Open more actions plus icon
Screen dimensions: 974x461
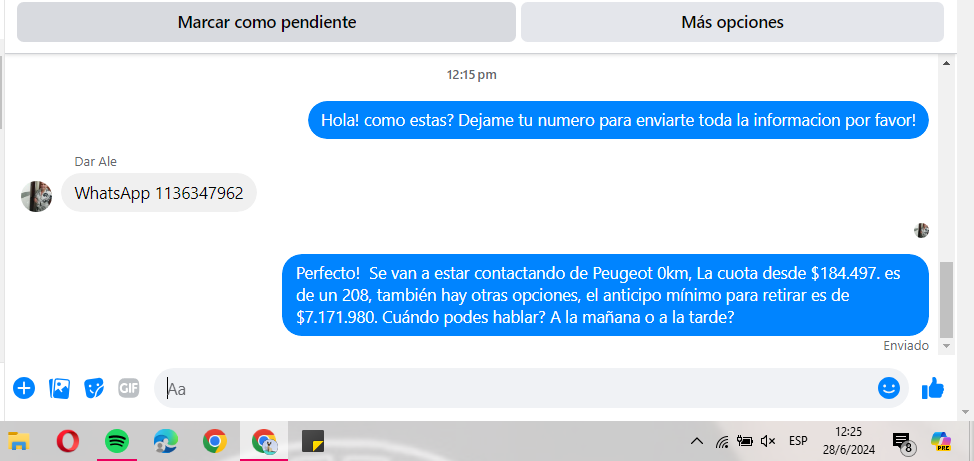tap(24, 389)
